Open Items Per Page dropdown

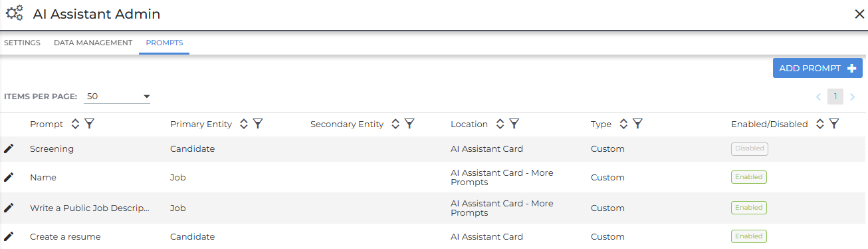118,97
